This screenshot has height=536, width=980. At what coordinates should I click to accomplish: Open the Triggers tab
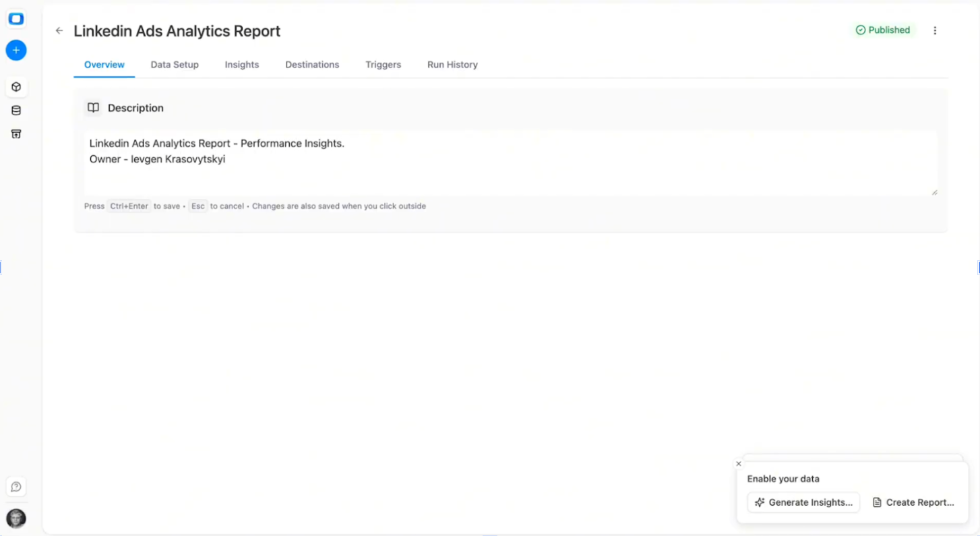coord(383,64)
